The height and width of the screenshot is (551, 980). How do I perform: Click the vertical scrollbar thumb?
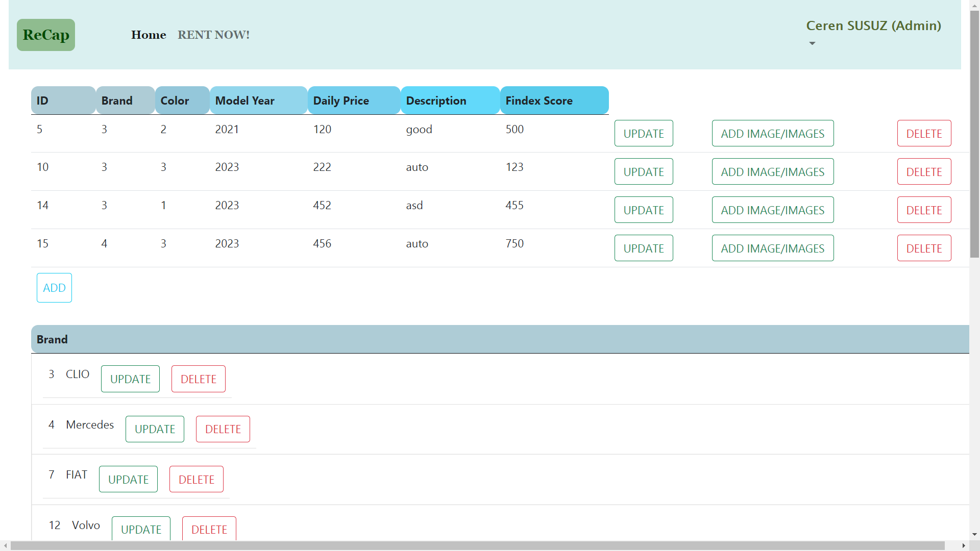(x=974, y=133)
